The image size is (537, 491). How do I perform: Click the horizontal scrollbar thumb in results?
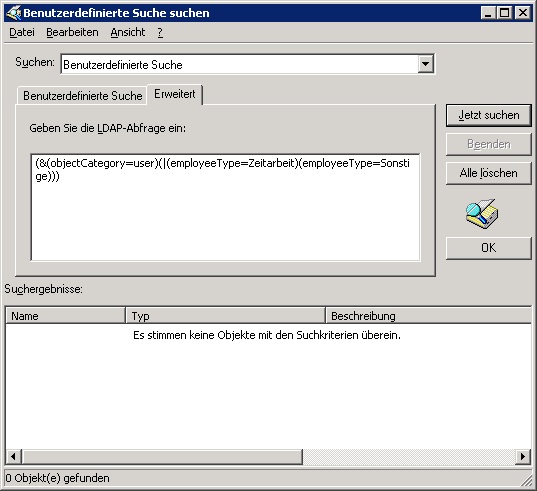click(x=162, y=456)
